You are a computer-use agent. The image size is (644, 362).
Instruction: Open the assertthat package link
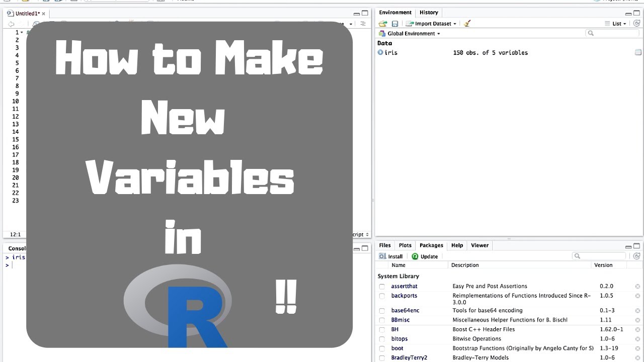(x=404, y=286)
